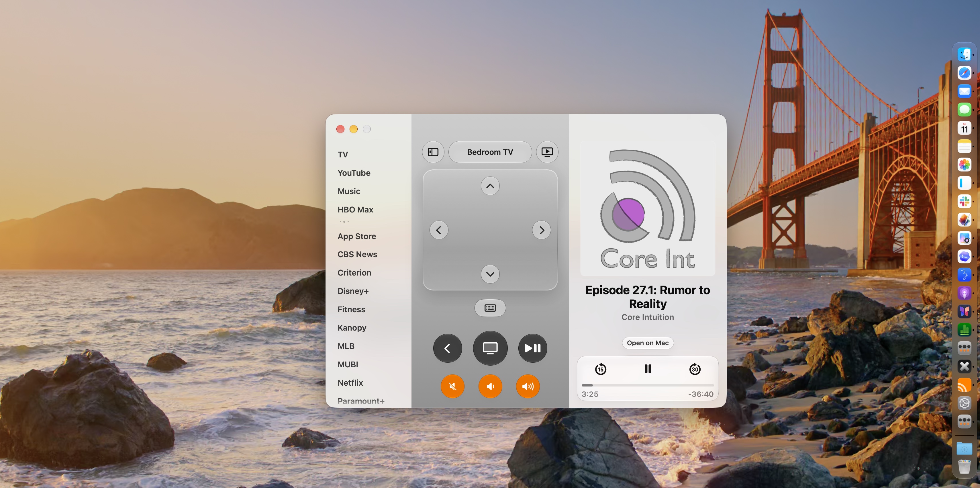Tap the right arrow on remote pad
The image size is (980, 488).
click(542, 230)
